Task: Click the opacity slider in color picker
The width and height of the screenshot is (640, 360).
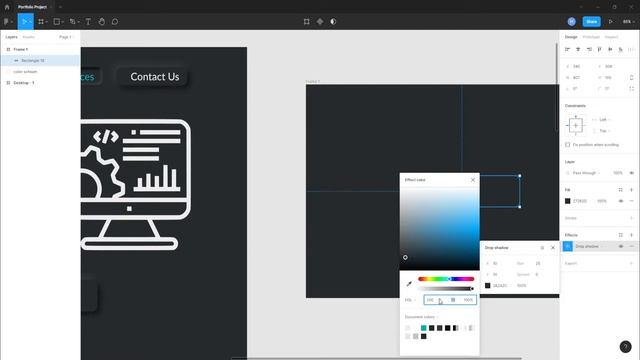Action: pos(446,289)
